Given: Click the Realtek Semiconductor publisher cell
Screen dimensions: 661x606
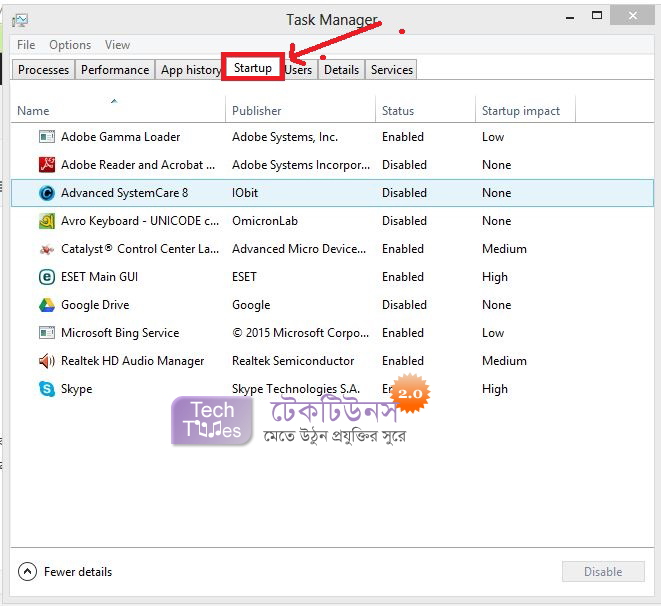Looking at the screenshot, I should (293, 361).
